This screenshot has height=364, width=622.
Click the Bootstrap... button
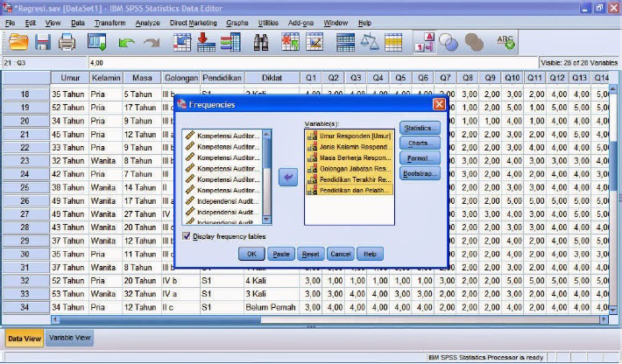point(420,173)
